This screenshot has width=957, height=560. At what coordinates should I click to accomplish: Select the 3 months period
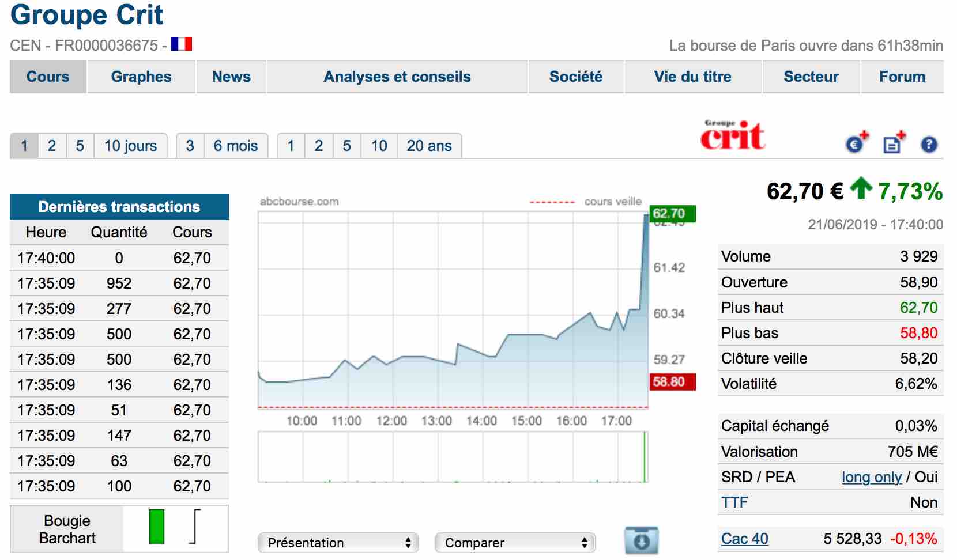(190, 146)
